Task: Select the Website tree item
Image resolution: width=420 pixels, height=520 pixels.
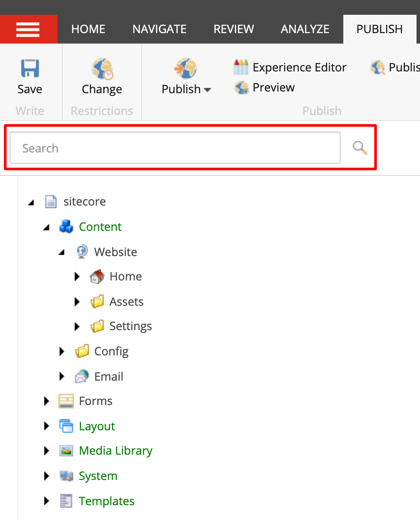Action: (x=115, y=252)
